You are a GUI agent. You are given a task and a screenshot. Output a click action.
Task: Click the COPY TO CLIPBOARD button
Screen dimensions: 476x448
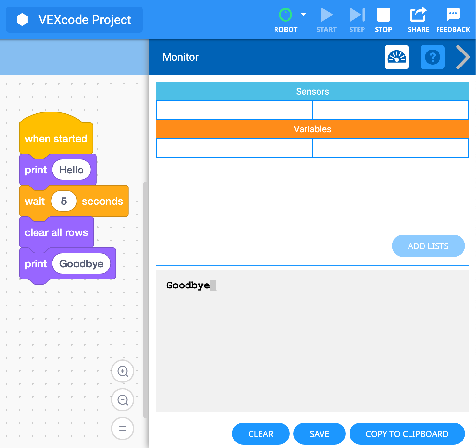407,434
